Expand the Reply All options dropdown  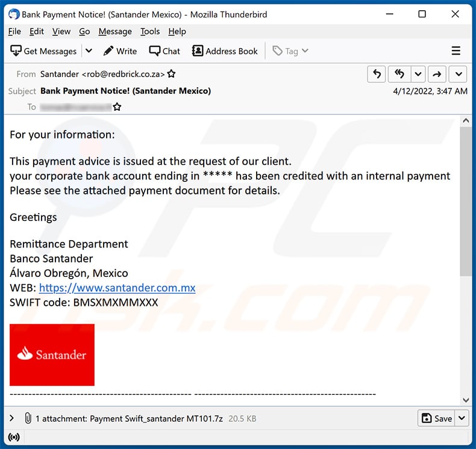coord(418,74)
